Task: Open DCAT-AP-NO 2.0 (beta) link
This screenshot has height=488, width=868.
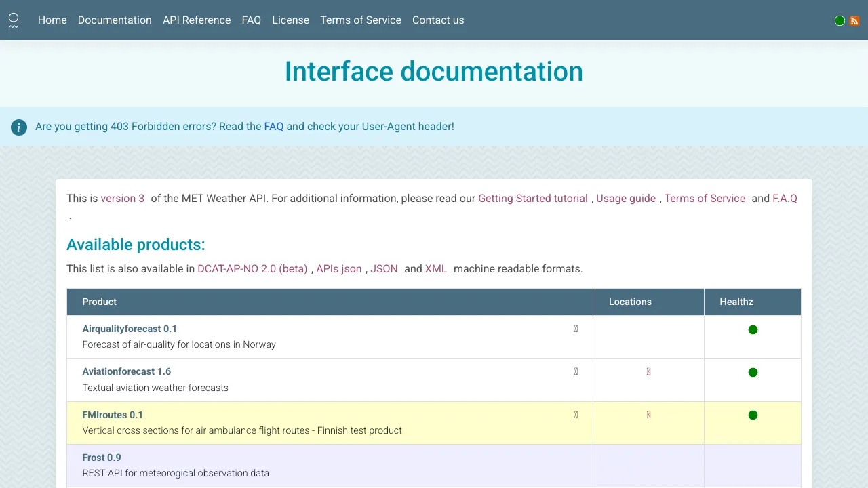Action: 252,269
